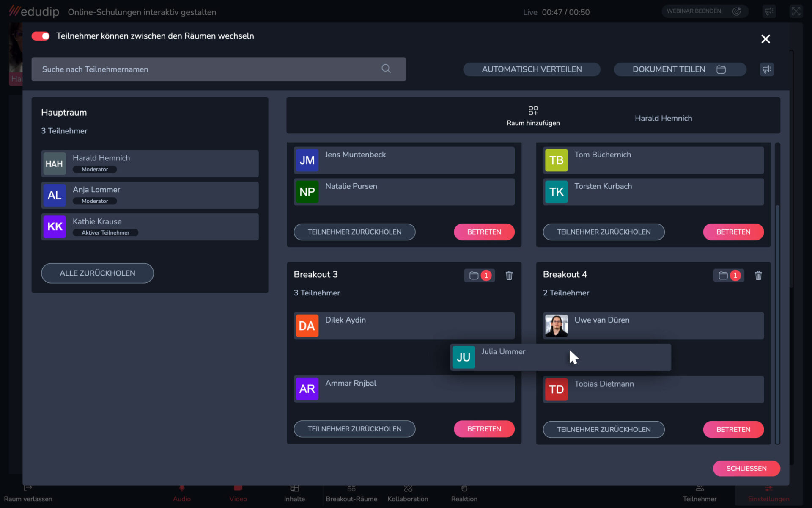Click the breakout rooms list scrollbar
This screenshot has width=812, height=508.
777,322
